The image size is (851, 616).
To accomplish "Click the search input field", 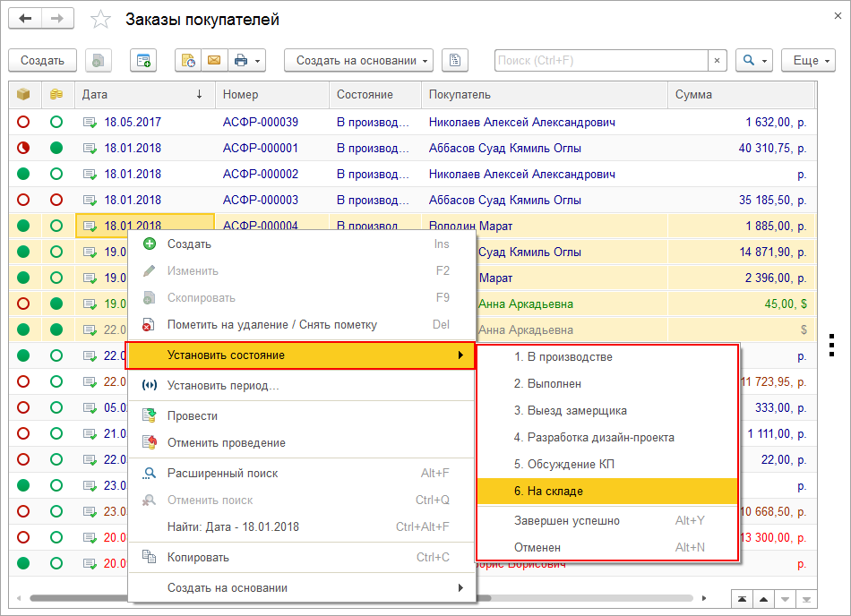I will click(600, 61).
